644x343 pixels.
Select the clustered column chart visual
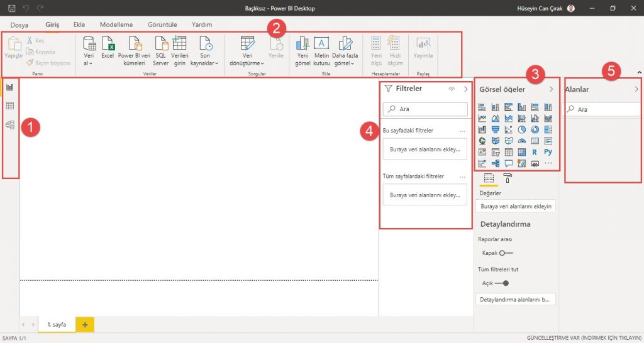[x=521, y=107]
